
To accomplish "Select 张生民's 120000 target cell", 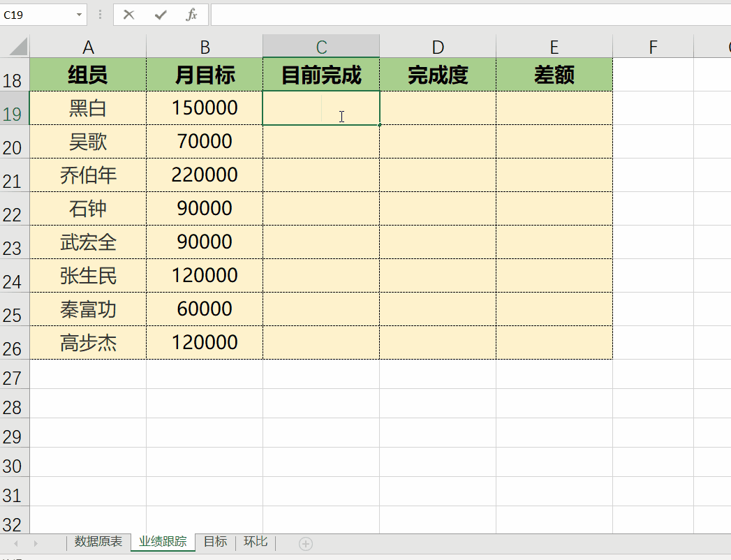I will tap(205, 276).
